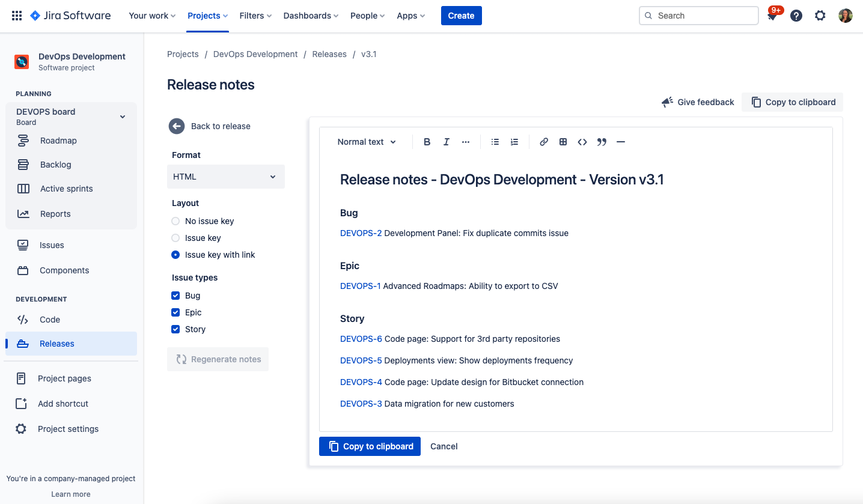This screenshot has height=504, width=863.
Task: Open the Your work menu
Action: tap(152, 16)
